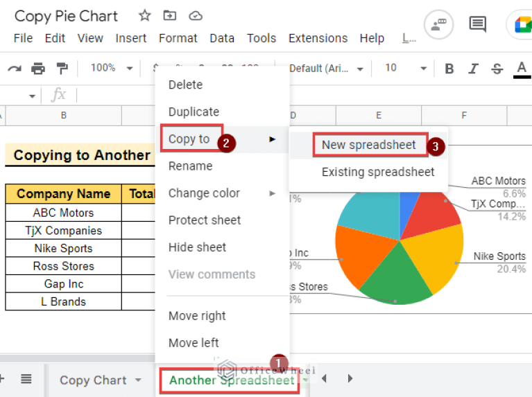This screenshot has height=397, width=532.
Task: Toggle italic formatting
Action: [x=473, y=68]
